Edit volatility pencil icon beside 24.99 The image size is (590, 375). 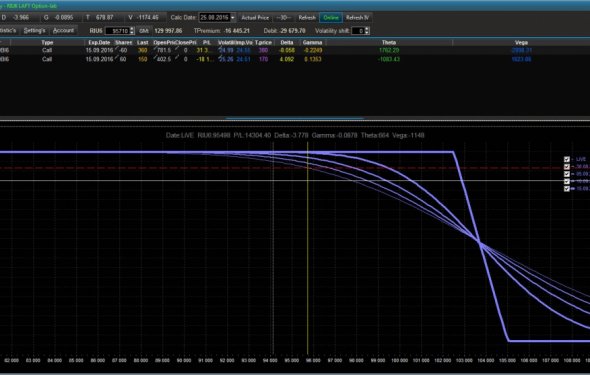coord(220,49)
